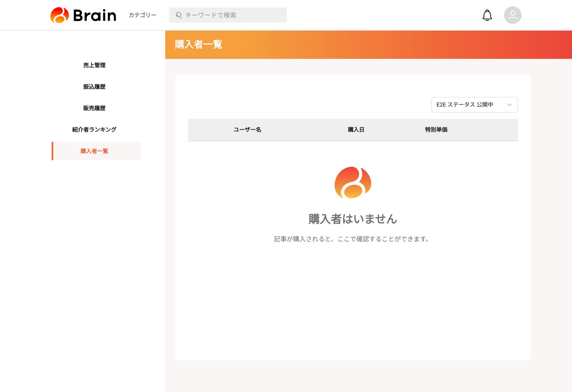
Task: Click the 購入者はいません heading
Action: [x=353, y=219]
